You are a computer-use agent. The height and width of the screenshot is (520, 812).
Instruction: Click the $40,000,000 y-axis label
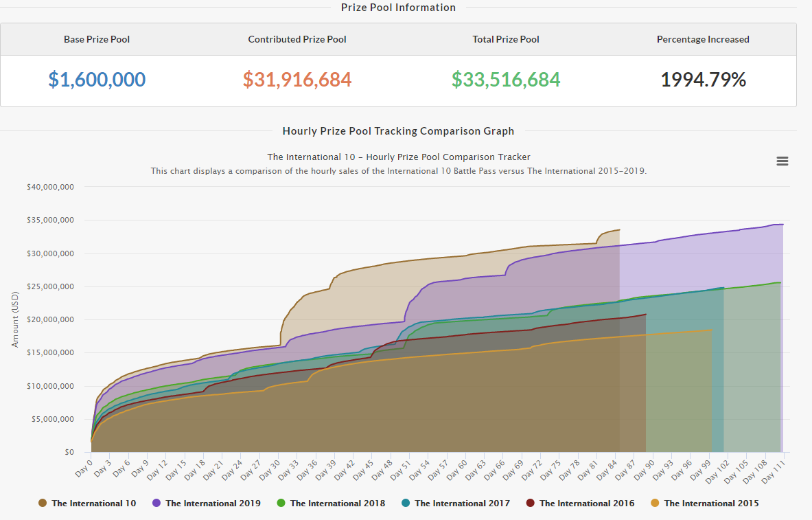(x=50, y=187)
